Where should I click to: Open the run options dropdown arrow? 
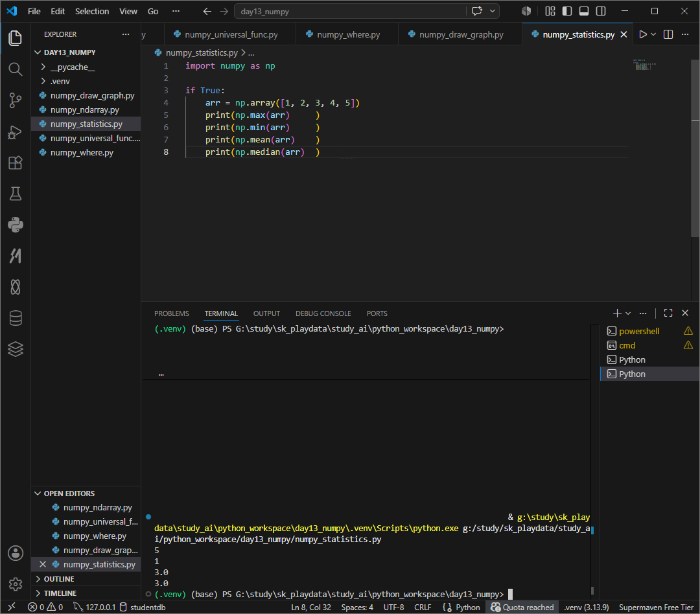pos(653,34)
